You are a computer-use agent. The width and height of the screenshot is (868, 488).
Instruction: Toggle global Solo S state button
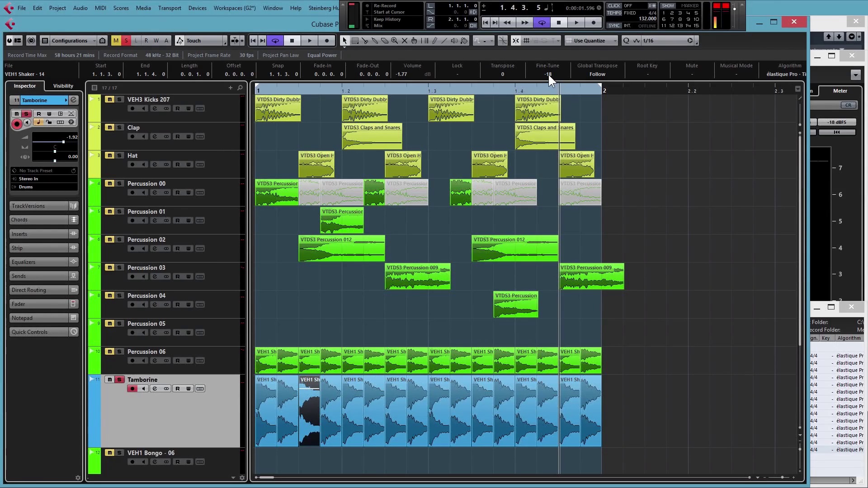tap(126, 41)
